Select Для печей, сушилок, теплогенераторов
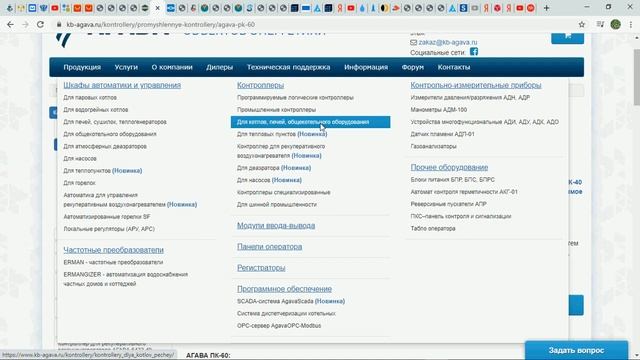The image size is (640, 360). (115, 122)
